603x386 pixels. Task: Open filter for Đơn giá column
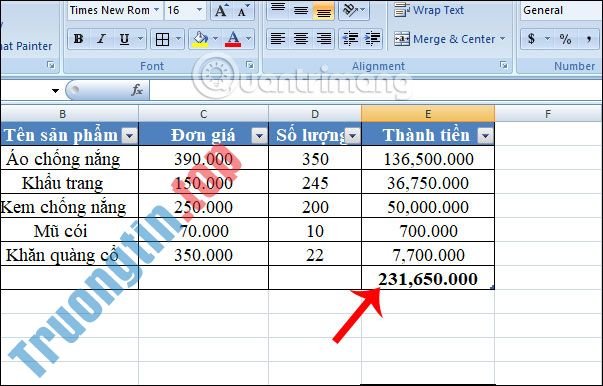pyautogui.click(x=259, y=136)
